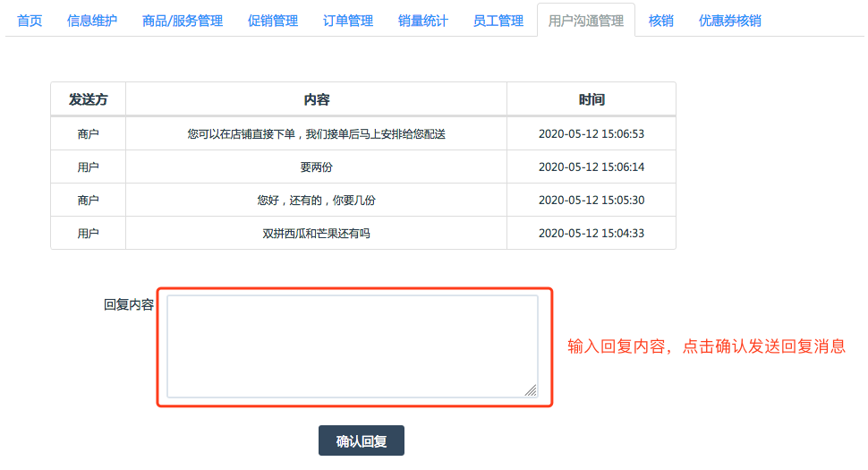The image size is (868, 470).
Task: Select the message 您可以在店铺直接下单，我们接单后马上安排给您配送
Action: [316, 134]
